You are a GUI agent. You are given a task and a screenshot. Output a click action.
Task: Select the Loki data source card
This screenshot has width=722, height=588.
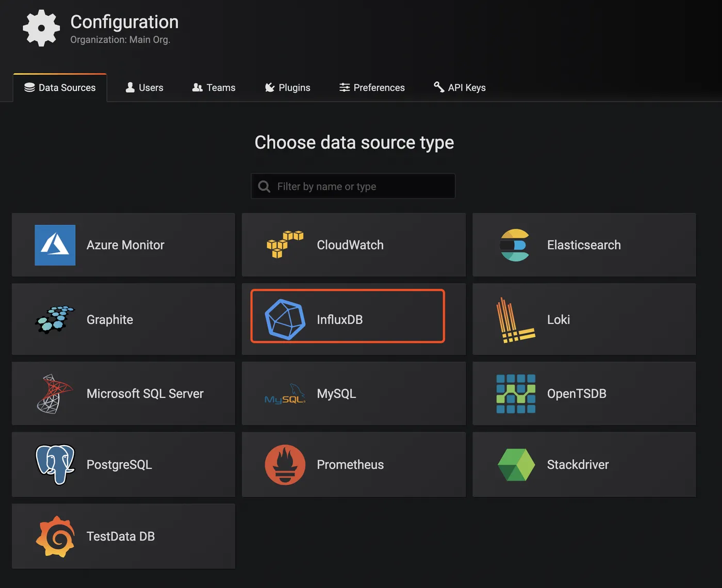pyautogui.click(x=584, y=319)
